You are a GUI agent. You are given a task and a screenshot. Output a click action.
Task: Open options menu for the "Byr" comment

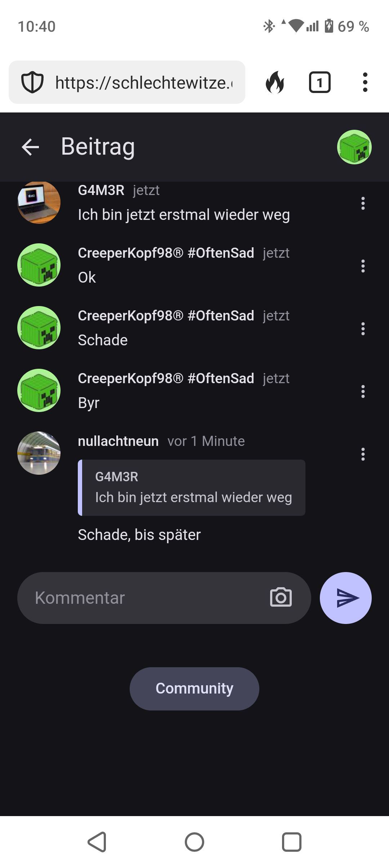[x=363, y=391]
